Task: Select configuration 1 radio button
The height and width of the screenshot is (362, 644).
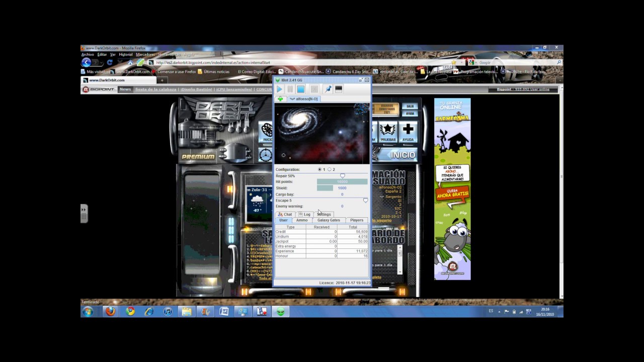Action: [320, 169]
